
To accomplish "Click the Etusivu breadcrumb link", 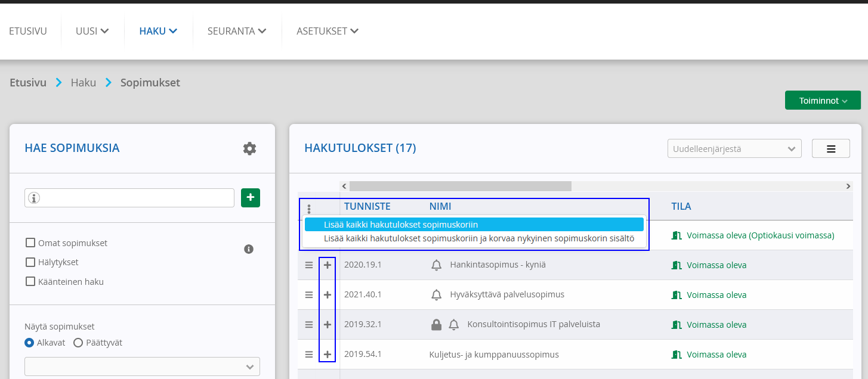I will 28,83.
